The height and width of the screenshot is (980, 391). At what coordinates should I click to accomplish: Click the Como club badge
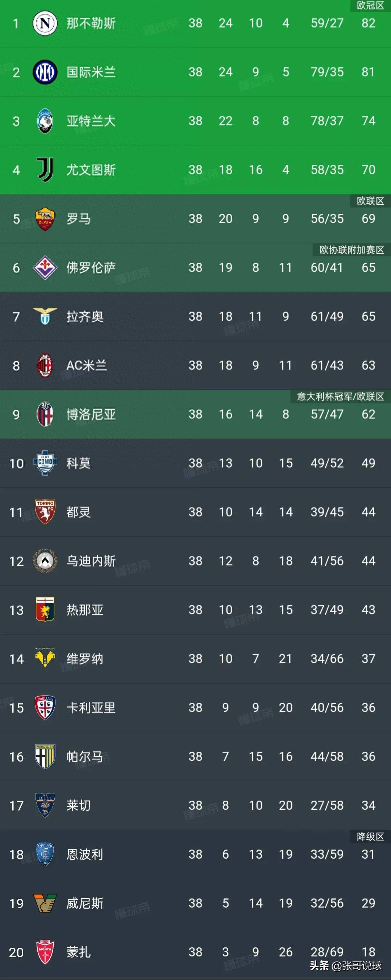pyautogui.click(x=45, y=463)
